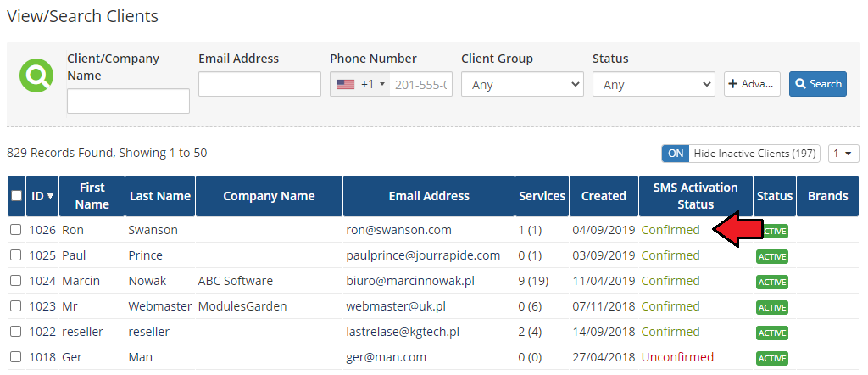Viewport: 868px width, 375px height.
Task: Click email webmaster@uk.pl
Action: [396, 306]
